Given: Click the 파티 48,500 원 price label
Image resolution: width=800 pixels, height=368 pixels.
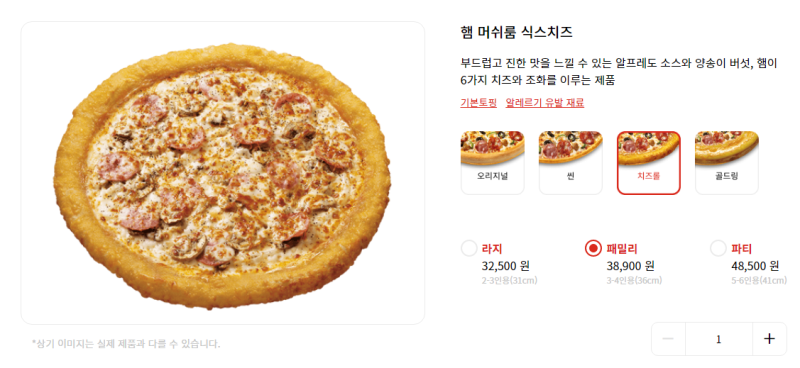Looking at the screenshot, I should [x=755, y=265].
